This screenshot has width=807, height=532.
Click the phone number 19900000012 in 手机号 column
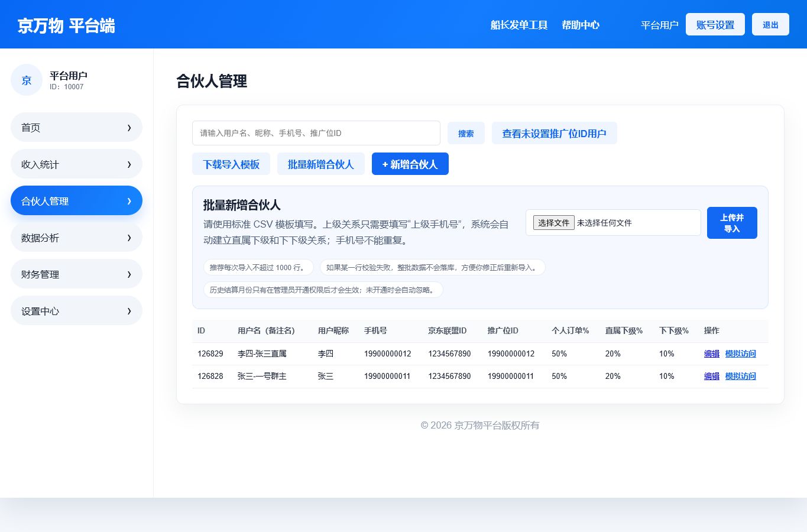pos(388,353)
